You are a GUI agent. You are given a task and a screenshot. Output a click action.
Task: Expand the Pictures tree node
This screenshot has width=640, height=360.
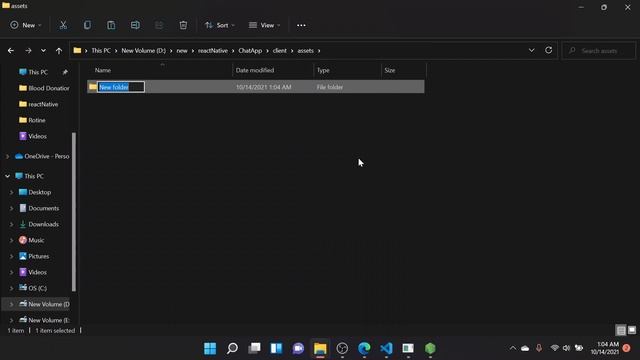click(11, 256)
